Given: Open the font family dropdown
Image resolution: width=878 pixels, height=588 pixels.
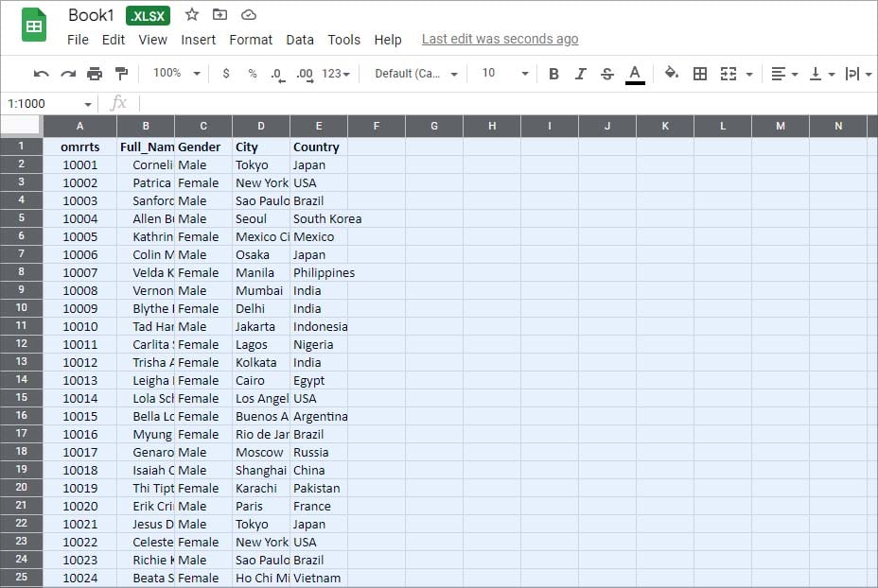Looking at the screenshot, I should tap(416, 74).
